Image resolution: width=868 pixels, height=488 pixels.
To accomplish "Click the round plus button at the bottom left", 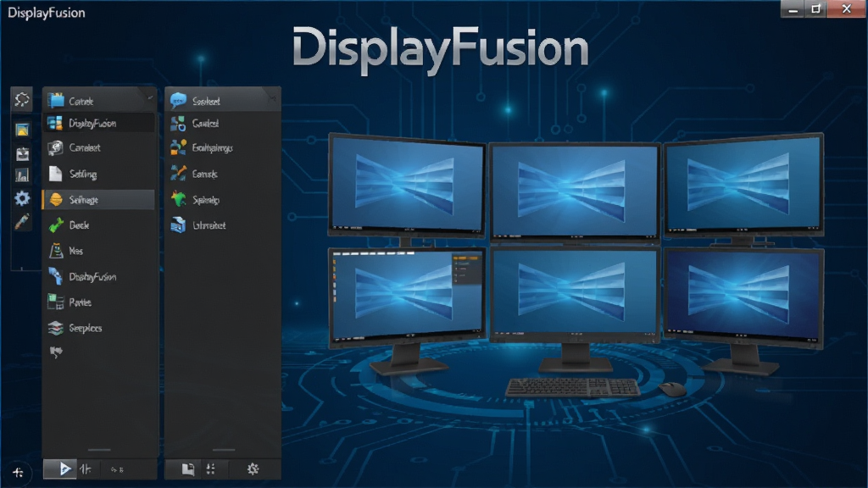I will pos(18,473).
